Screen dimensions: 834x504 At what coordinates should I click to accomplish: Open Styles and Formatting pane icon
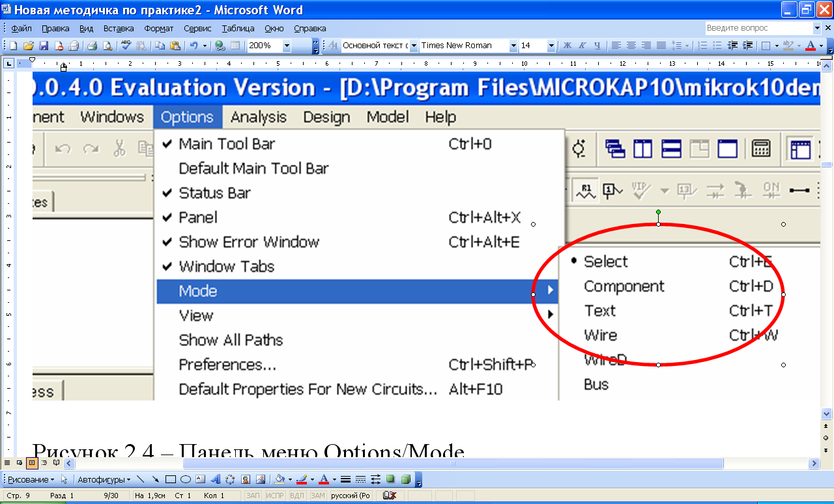332,46
